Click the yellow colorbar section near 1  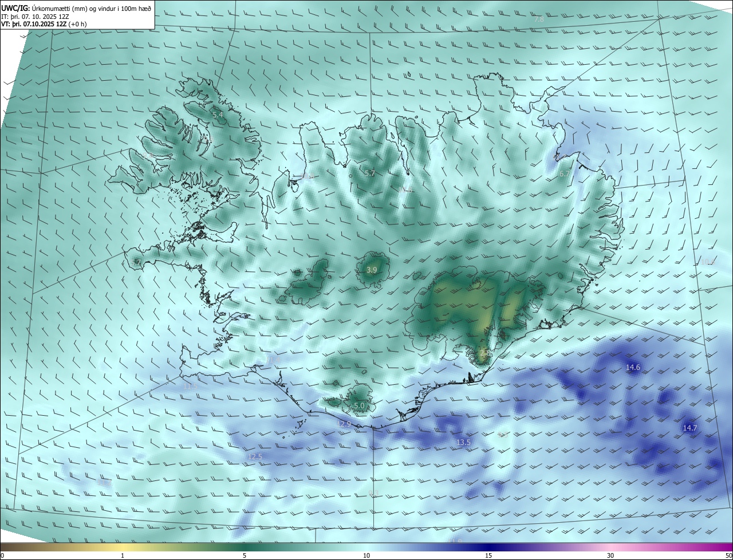click(x=123, y=547)
